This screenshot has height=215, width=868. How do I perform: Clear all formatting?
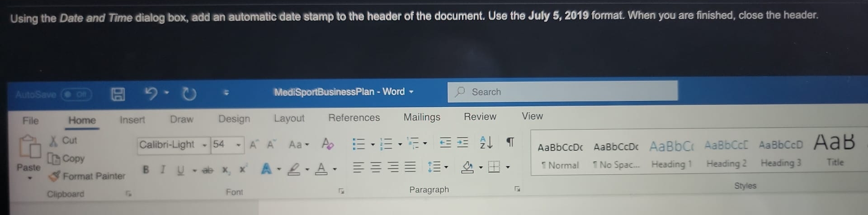328,144
